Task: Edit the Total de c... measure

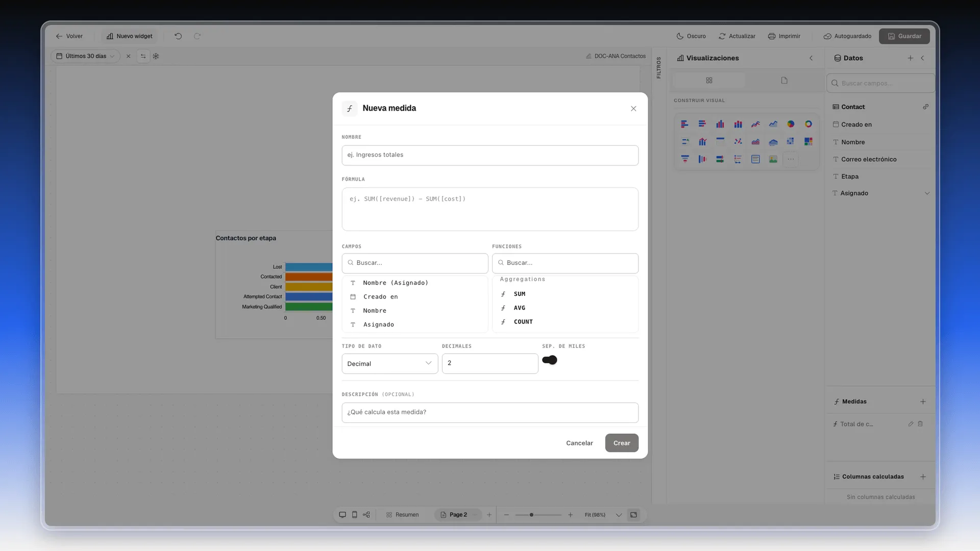Action: [911, 424]
